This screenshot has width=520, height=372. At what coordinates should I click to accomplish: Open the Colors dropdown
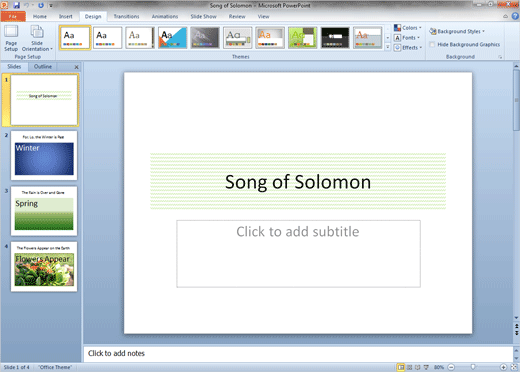(408, 28)
